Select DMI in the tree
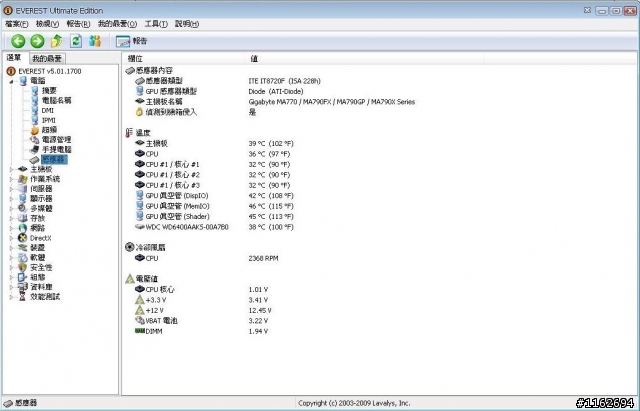The image size is (640, 411). (48, 110)
